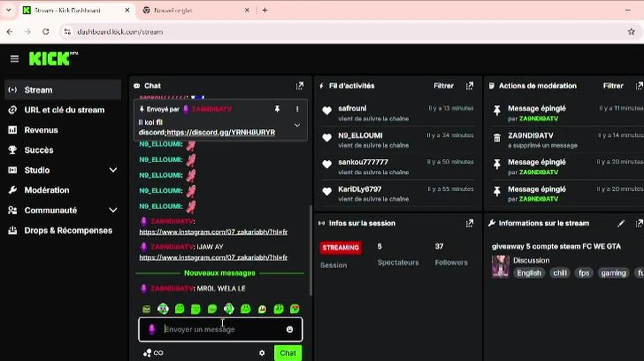This screenshot has width=644, height=361.
Task: Open site info icon in address bar
Action: (x=67, y=32)
